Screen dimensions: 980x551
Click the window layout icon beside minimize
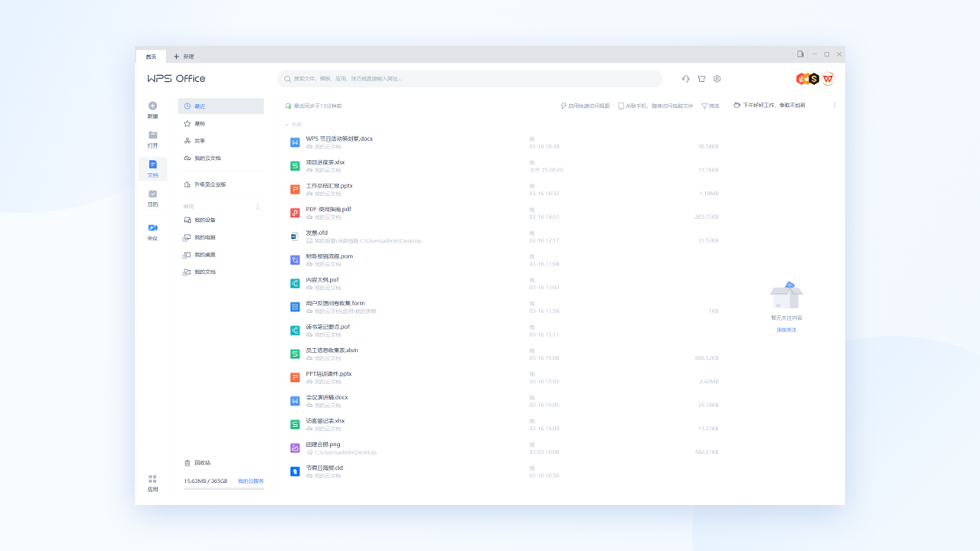(x=800, y=54)
